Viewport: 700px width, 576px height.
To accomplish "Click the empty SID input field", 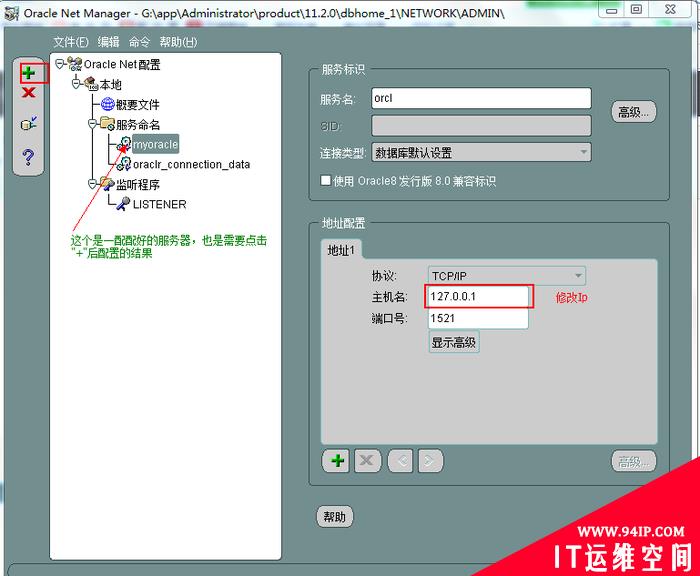I will [x=481, y=126].
